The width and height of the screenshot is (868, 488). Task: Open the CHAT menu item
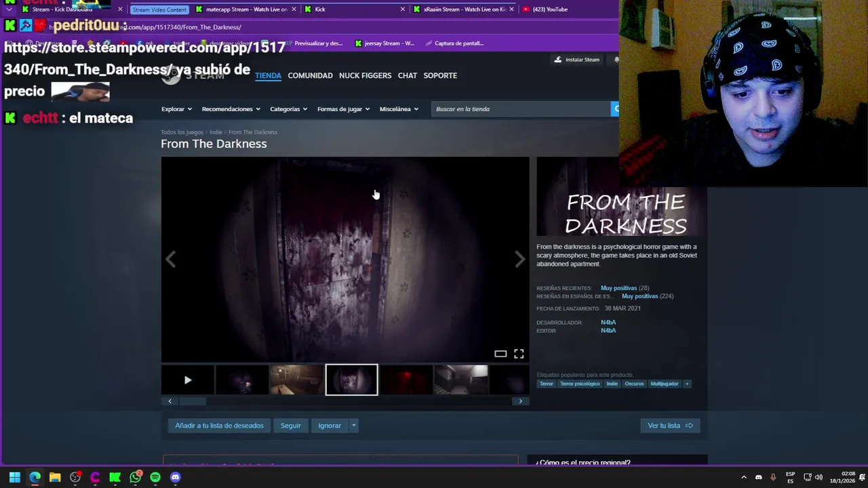click(x=407, y=75)
